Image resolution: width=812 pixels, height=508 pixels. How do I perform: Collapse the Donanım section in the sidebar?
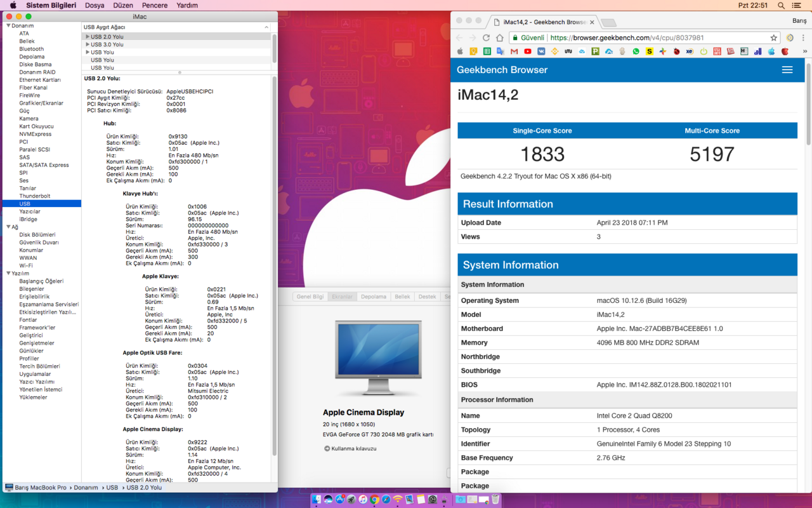point(8,25)
